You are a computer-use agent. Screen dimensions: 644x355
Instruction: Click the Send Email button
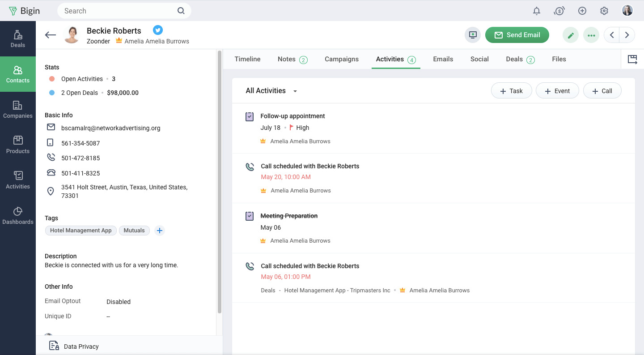[517, 35]
